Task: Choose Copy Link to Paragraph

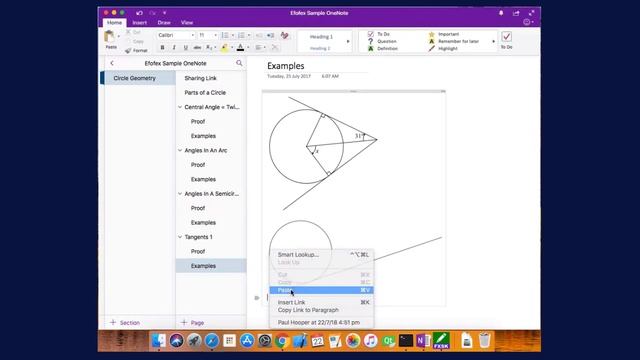Action: pos(321,310)
